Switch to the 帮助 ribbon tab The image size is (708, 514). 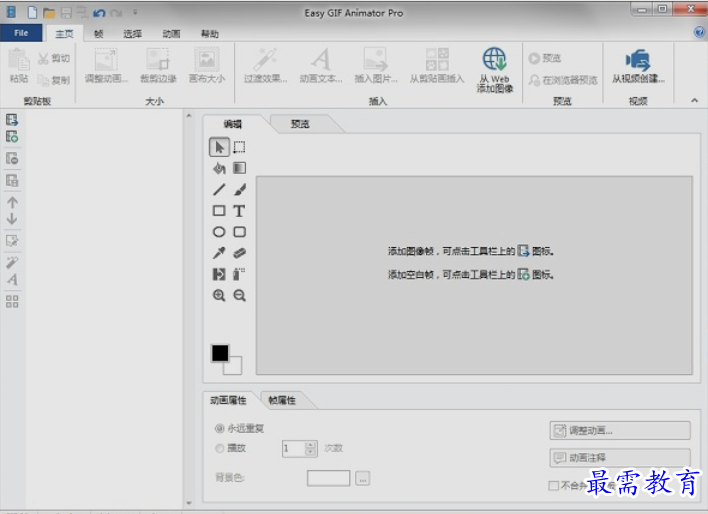pyautogui.click(x=210, y=34)
